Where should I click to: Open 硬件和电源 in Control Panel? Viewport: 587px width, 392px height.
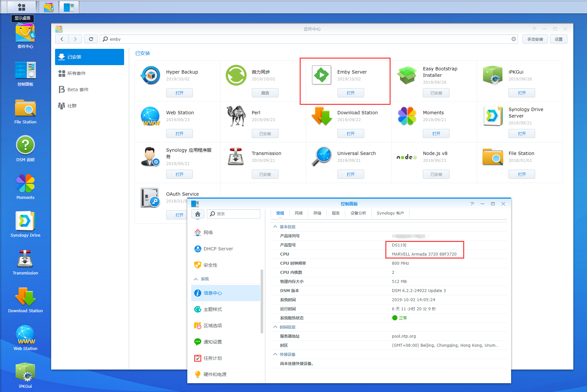(x=226, y=374)
